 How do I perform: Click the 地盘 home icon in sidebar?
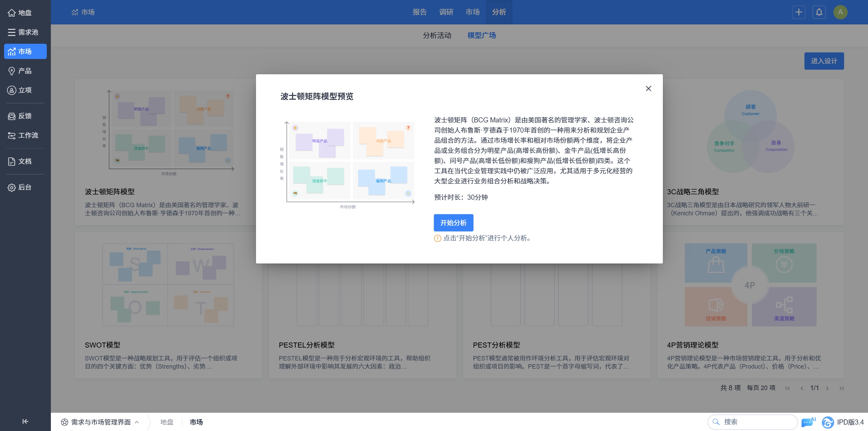pyautogui.click(x=12, y=13)
